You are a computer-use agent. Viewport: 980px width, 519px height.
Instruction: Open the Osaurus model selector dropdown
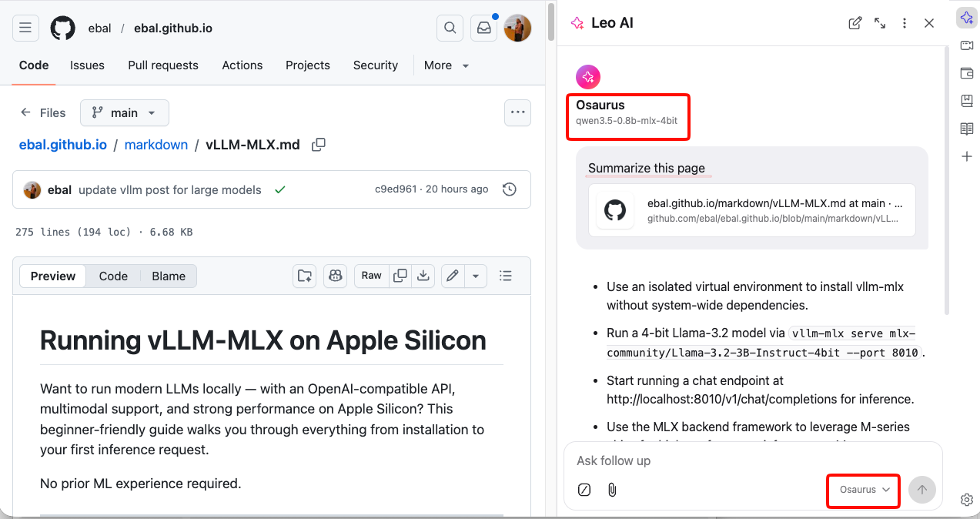(x=865, y=490)
